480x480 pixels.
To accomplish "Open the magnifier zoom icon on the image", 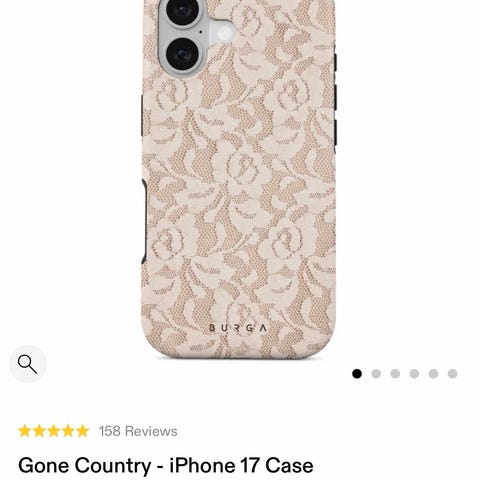I will point(28,364).
